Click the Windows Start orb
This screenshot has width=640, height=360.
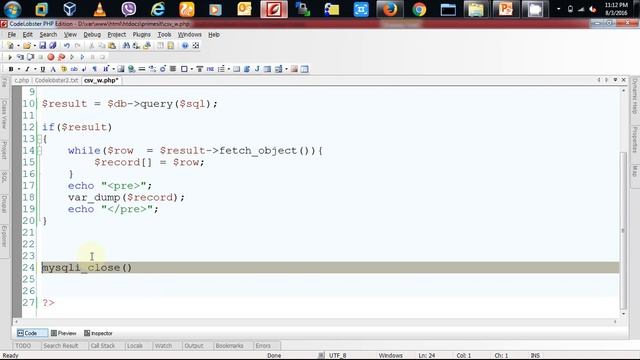(12, 9)
